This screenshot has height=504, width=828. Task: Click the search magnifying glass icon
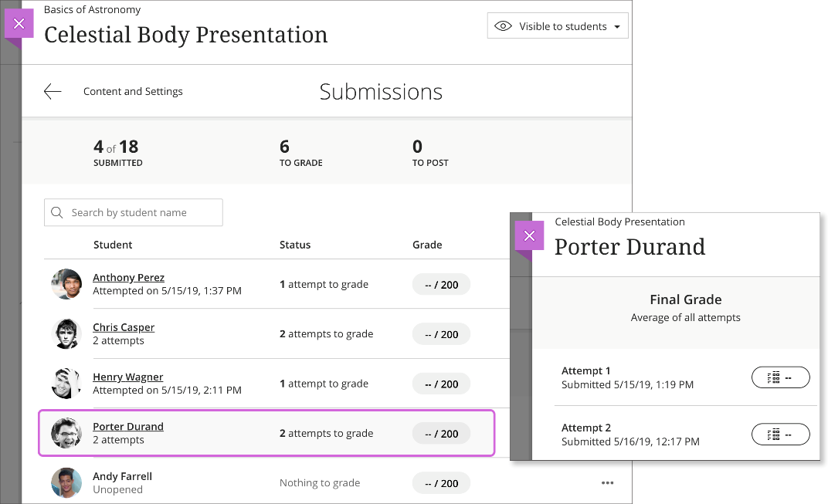point(57,212)
